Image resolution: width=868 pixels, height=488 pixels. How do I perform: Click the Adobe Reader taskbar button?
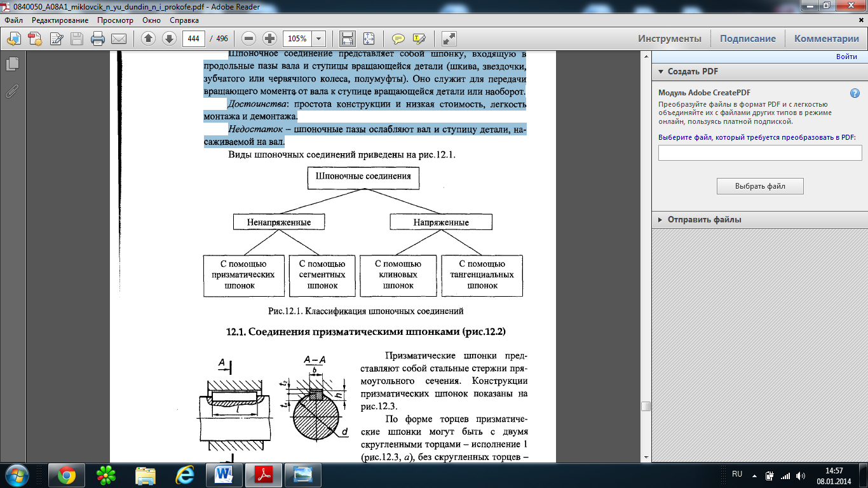pyautogui.click(x=264, y=475)
